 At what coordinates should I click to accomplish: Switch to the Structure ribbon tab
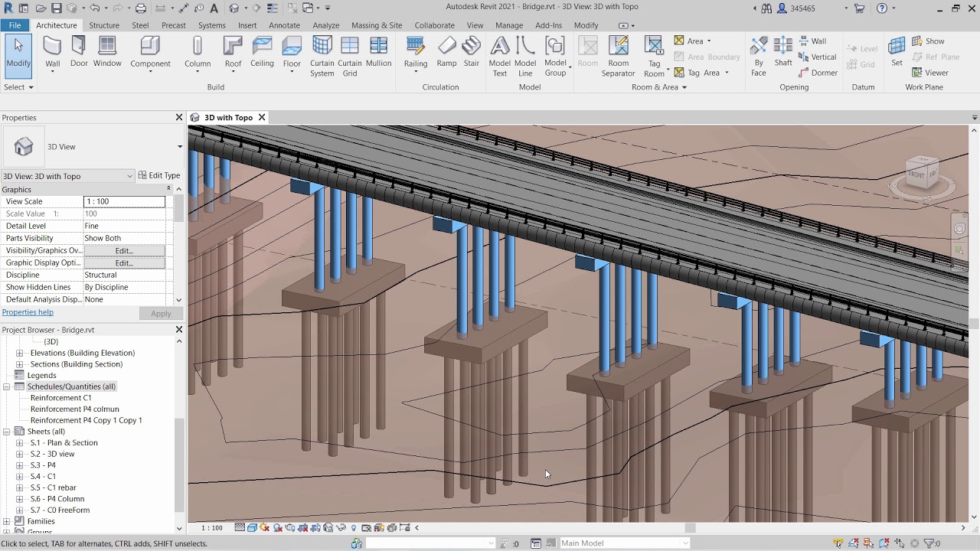click(x=104, y=25)
